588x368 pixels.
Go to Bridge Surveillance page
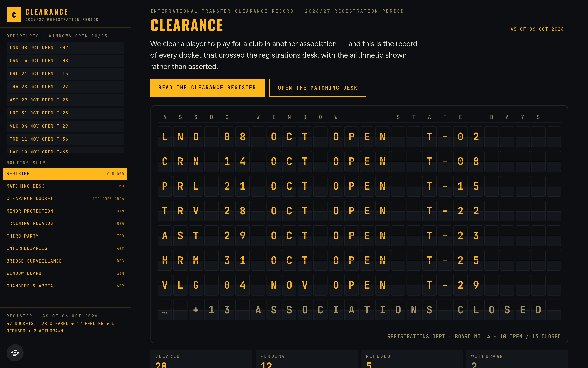tap(65, 261)
